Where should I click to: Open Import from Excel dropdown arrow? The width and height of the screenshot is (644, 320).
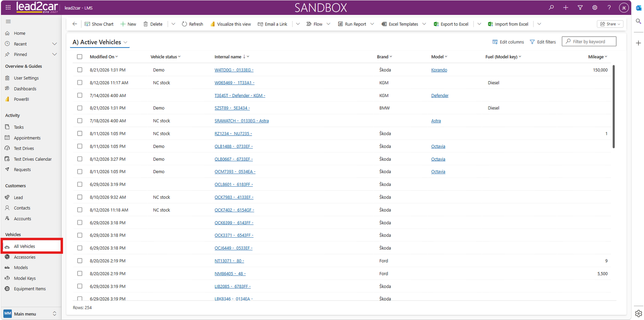tap(539, 24)
